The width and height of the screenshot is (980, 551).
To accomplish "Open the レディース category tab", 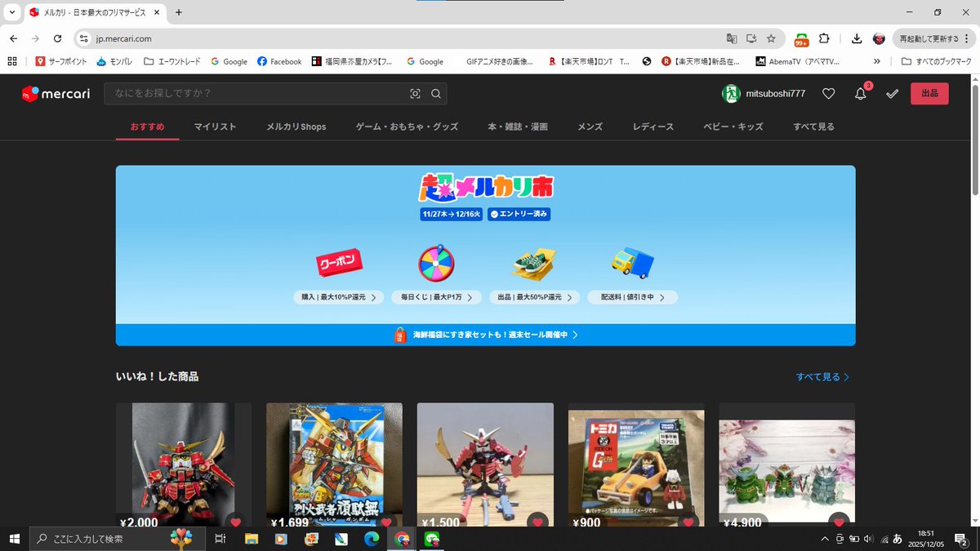I will [653, 127].
